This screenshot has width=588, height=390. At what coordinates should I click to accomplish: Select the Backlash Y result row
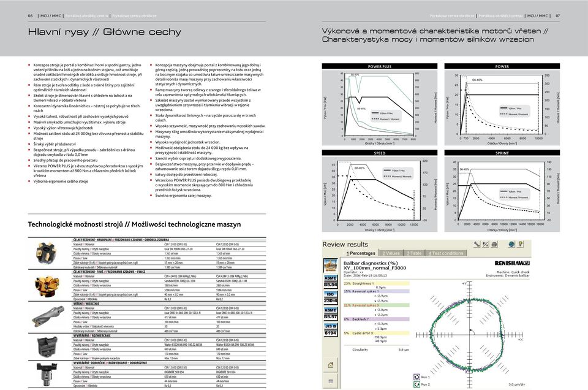377,319
